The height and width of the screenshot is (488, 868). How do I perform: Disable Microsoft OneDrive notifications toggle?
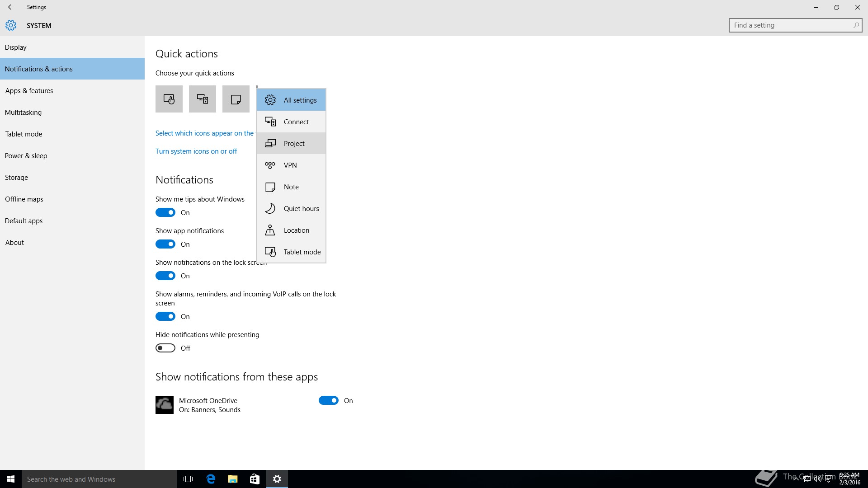(329, 401)
